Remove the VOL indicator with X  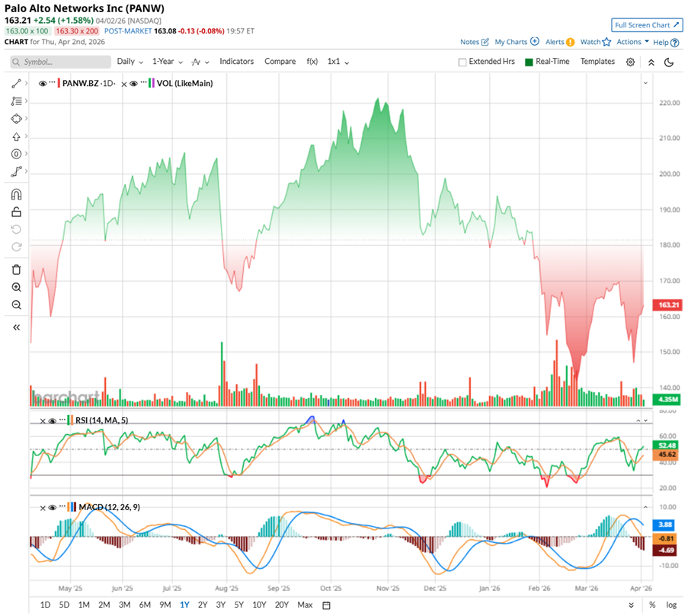[x=124, y=85]
